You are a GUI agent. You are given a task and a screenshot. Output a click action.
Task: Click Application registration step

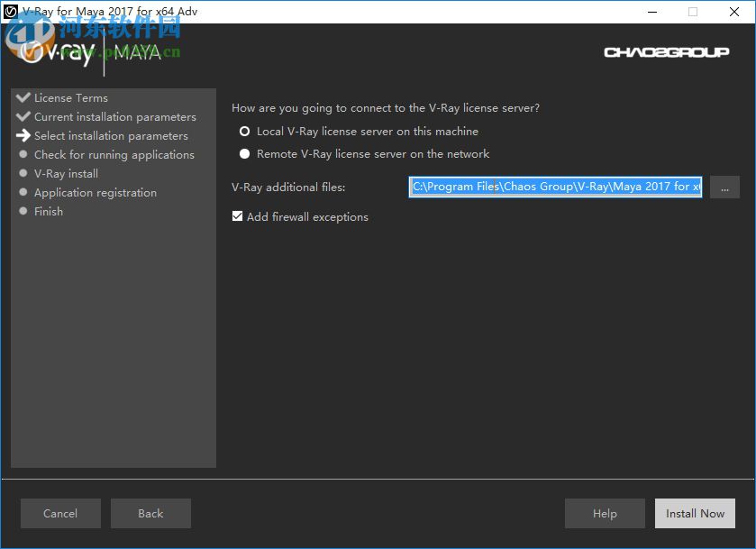96,193
